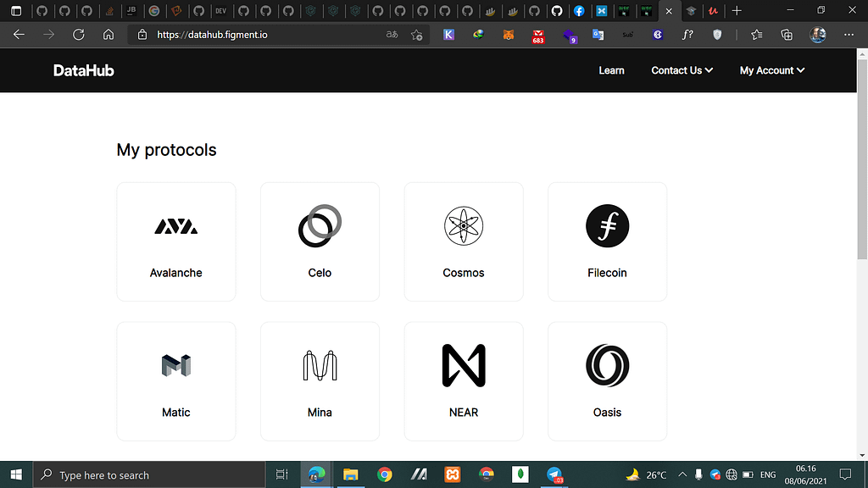Open the purple K extension
This screenshot has height=488, width=868.
pos(449,34)
